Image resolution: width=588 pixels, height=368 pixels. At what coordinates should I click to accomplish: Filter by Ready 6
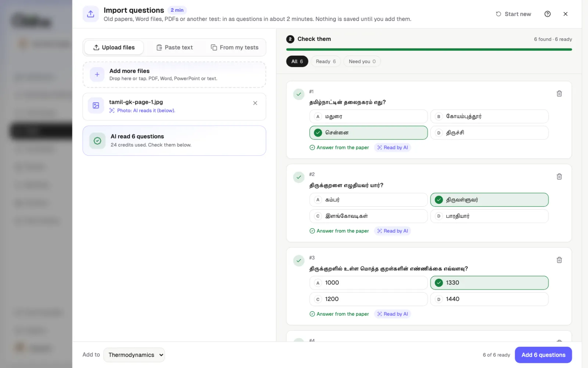[326, 61]
